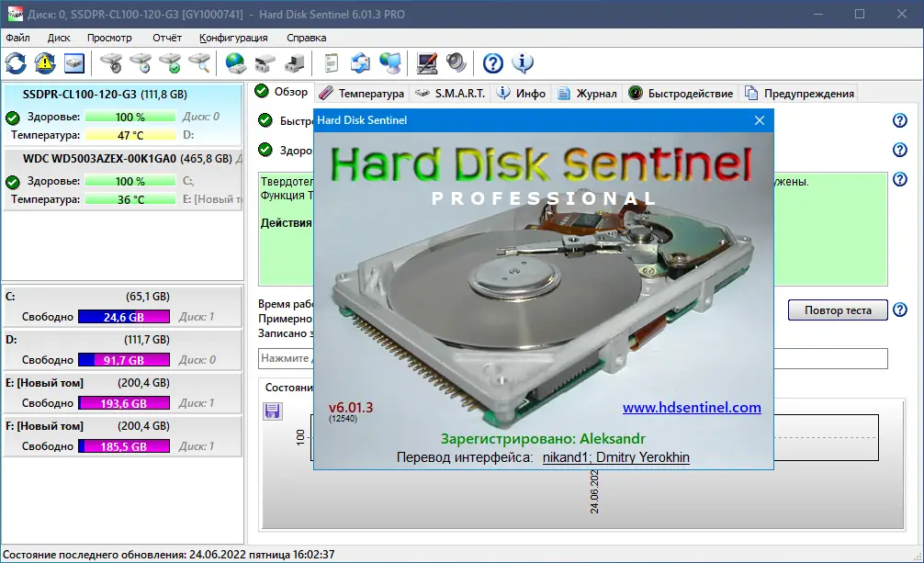Click F: free space bar 185,5 GB
Image resolution: width=924 pixels, height=563 pixels.
pos(124,446)
